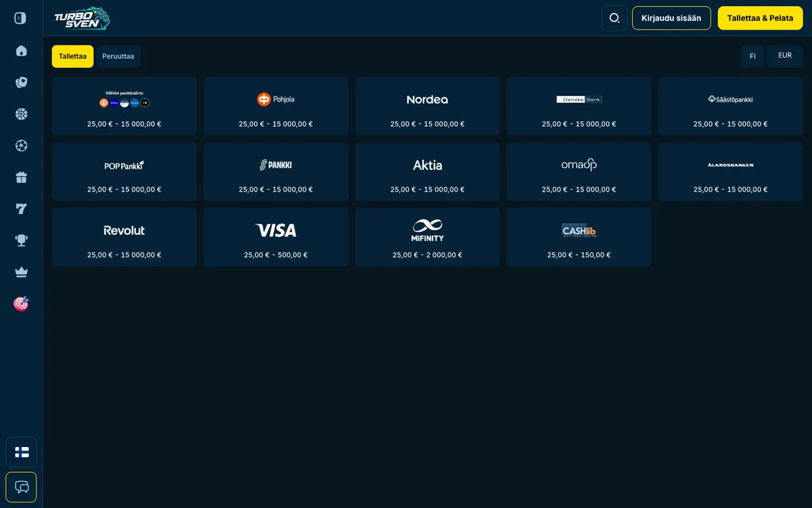This screenshot has height=508, width=812.
Task: Open the soccer ball sports icon
Action: 21,146
